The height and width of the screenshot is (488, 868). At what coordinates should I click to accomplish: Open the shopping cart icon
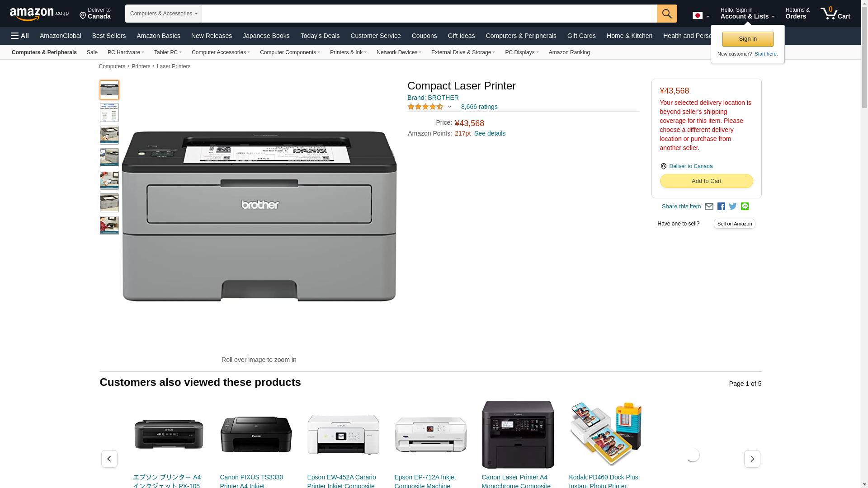(835, 14)
